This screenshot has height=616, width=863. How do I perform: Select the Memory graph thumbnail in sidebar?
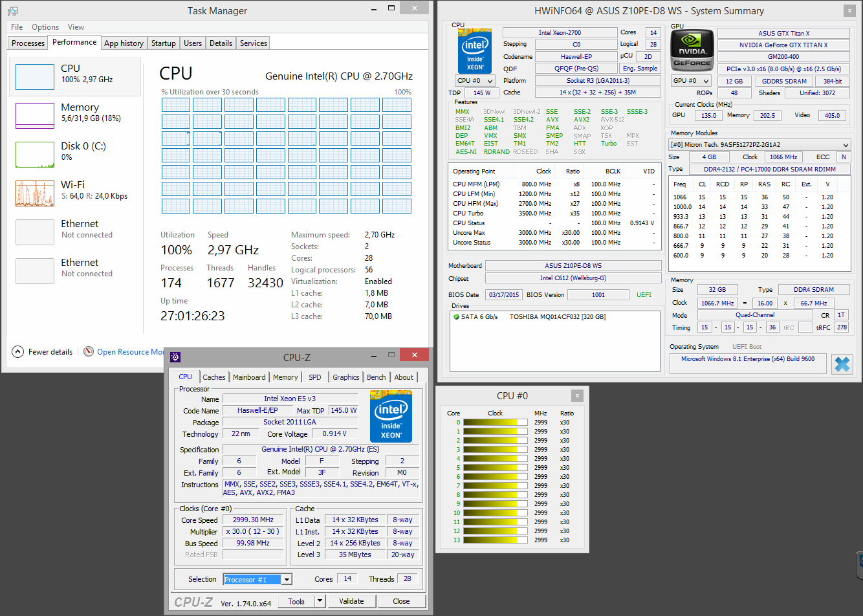coord(35,116)
